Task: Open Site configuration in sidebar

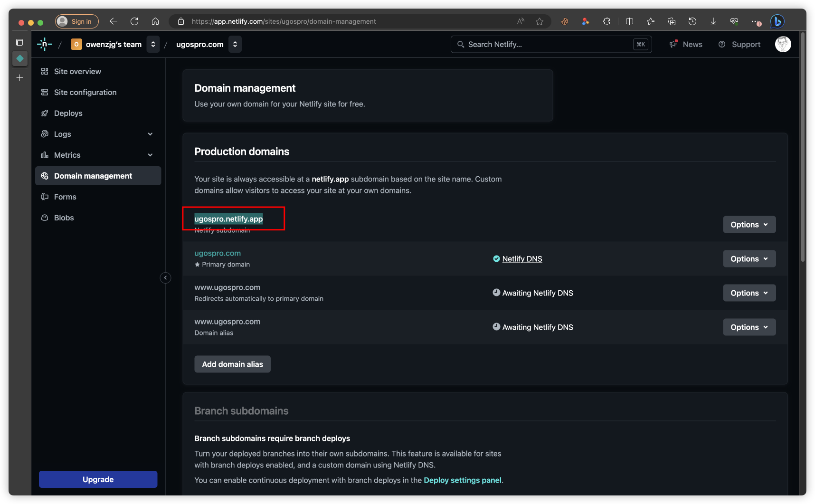Action: pyautogui.click(x=98, y=92)
